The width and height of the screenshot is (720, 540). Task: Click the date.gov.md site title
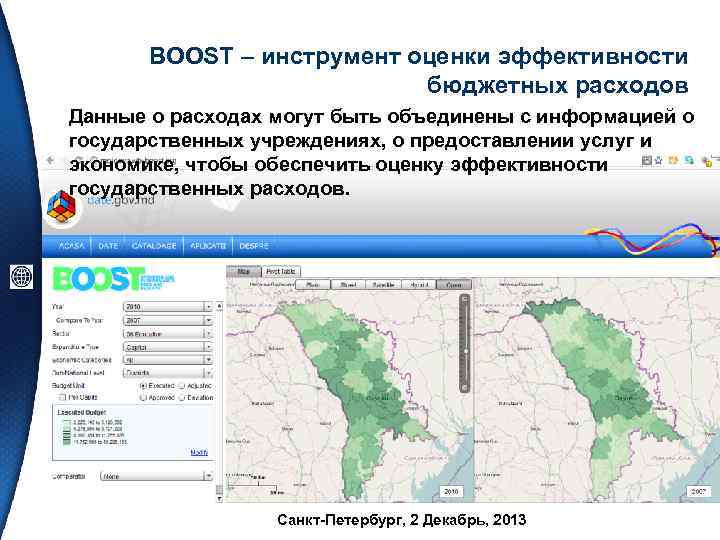(120, 200)
